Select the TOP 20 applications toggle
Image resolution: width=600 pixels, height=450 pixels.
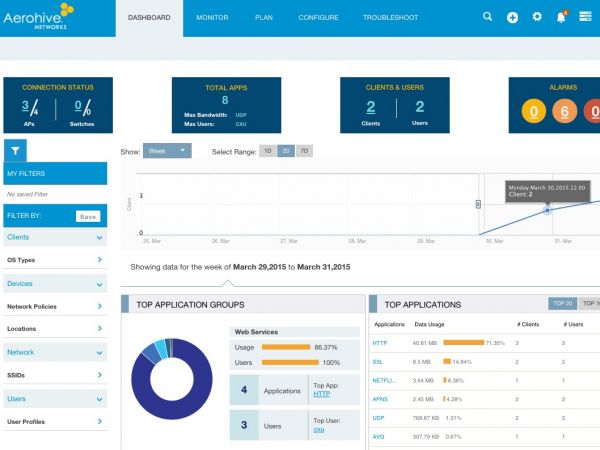tap(562, 303)
